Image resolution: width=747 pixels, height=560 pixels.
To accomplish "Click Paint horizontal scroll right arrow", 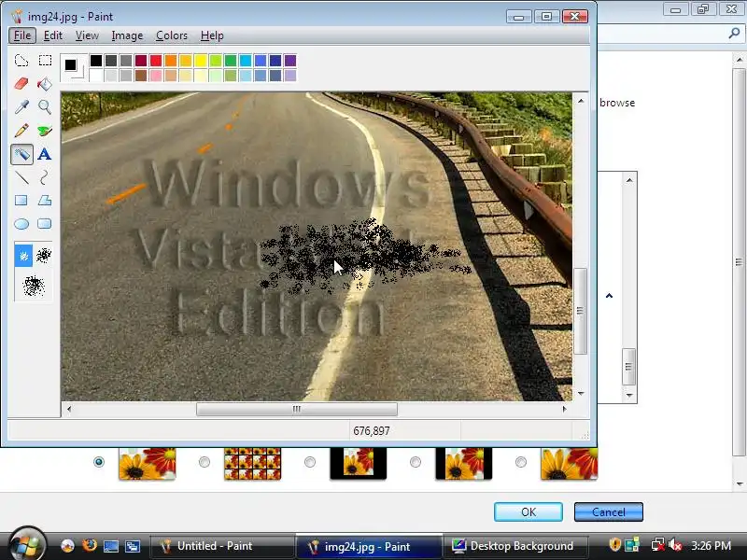I will point(565,409).
